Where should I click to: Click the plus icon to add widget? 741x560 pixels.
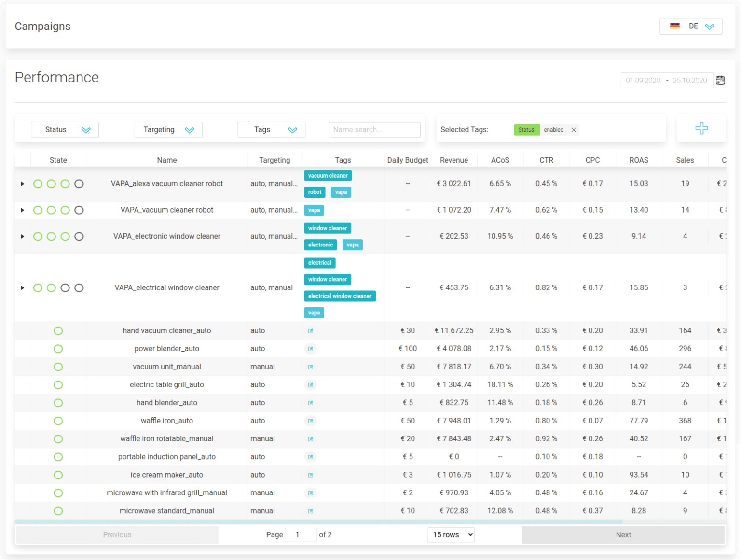pos(701,128)
